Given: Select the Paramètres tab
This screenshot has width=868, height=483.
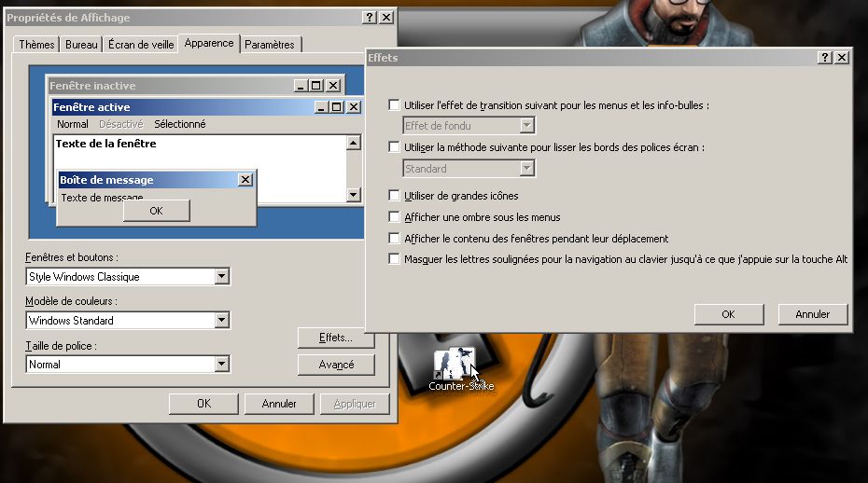Looking at the screenshot, I should [269, 45].
